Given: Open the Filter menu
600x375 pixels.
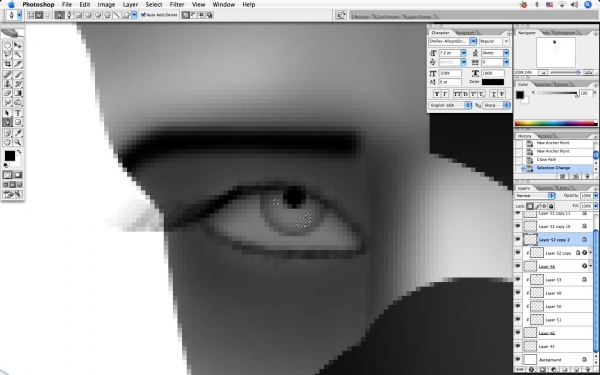Looking at the screenshot, I should tap(177, 5).
